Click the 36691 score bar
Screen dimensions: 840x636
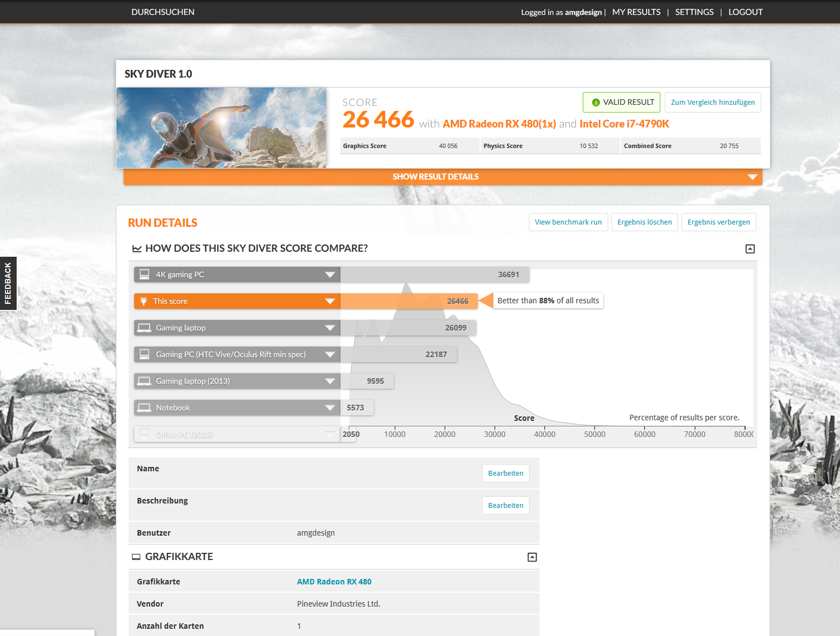point(435,274)
